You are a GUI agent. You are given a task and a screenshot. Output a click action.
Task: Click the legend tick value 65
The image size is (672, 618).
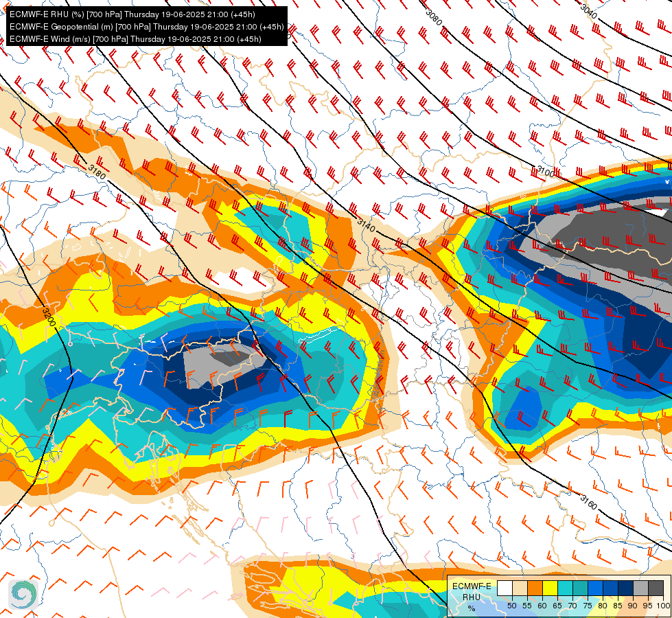click(x=557, y=606)
